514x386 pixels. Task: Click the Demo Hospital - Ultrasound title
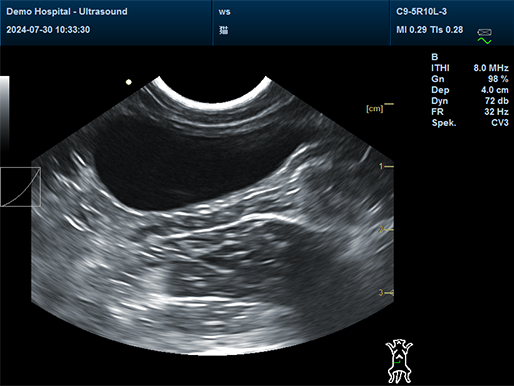click(x=67, y=12)
